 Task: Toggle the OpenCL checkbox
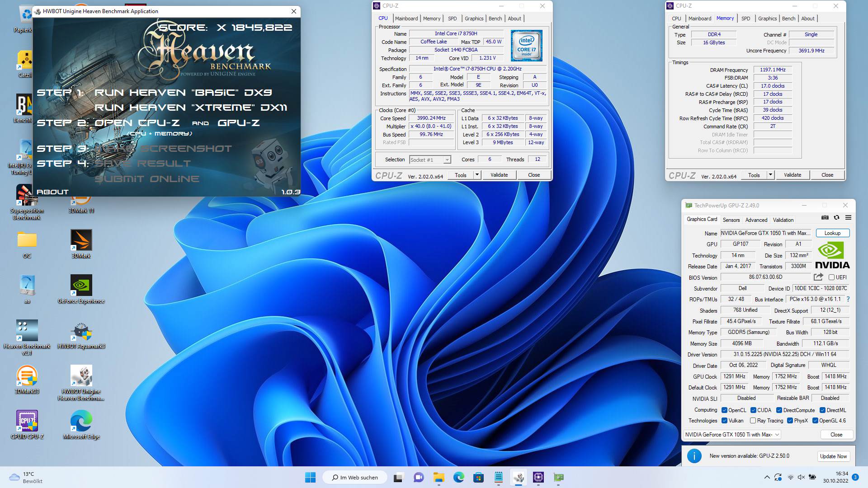724,410
